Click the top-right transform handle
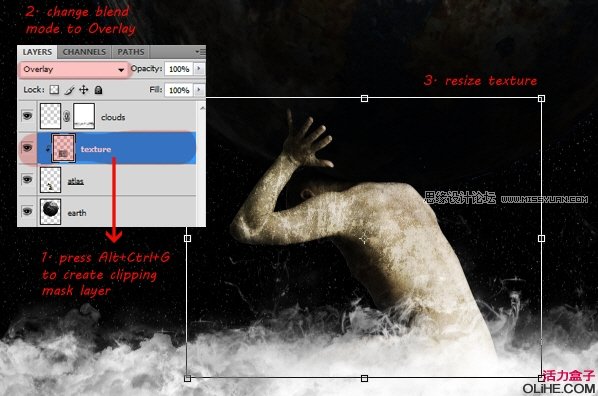This screenshot has width=598, height=396. [x=541, y=98]
